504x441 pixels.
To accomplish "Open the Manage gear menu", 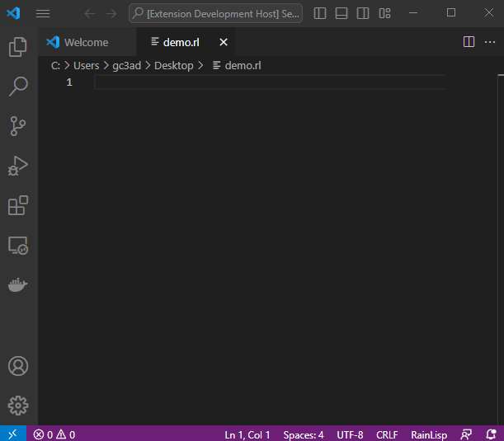I will (x=18, y=406).
